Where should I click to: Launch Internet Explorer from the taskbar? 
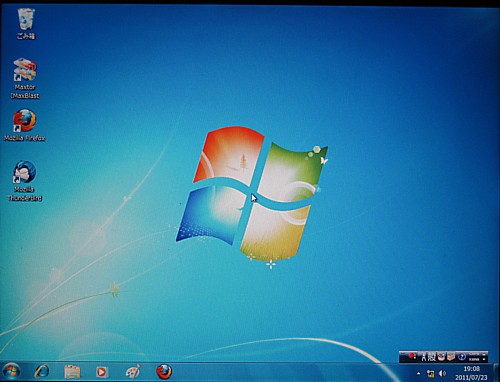(x=42, y=372)
